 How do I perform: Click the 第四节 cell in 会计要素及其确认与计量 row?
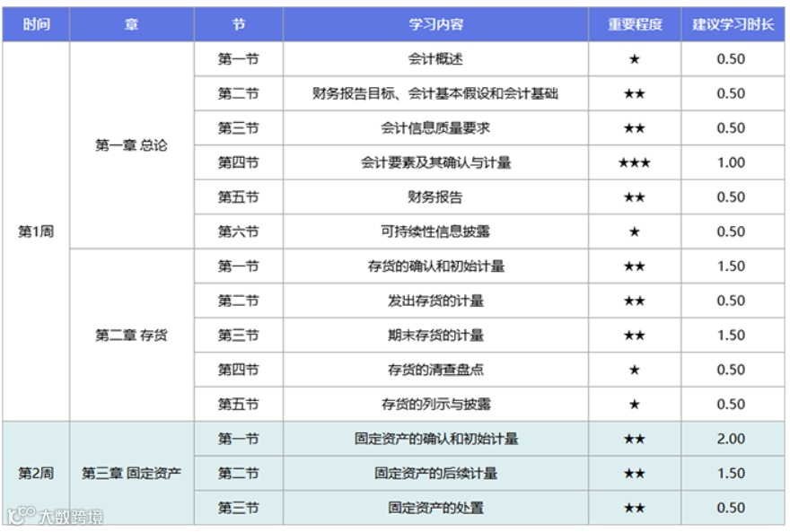[x=238, y=162]
